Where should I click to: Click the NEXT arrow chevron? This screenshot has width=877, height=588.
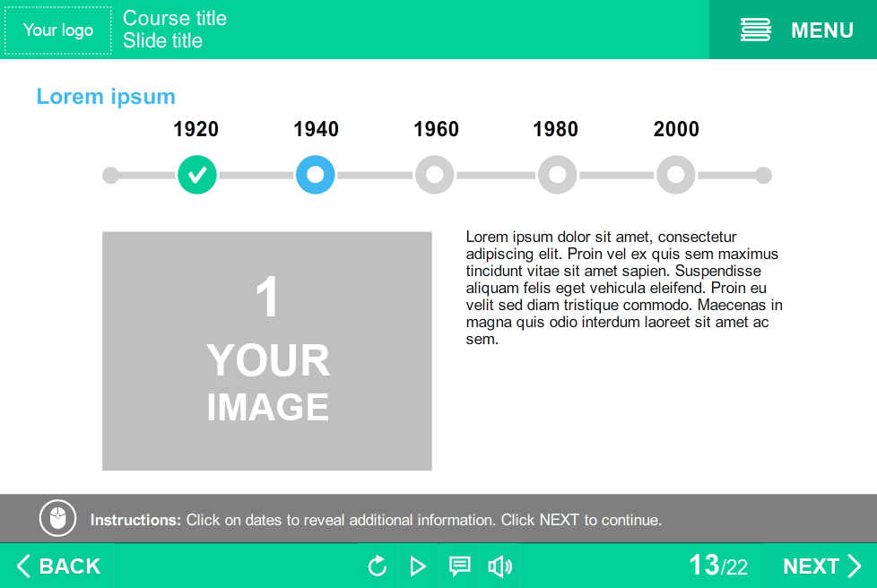[x=854, y=566]
